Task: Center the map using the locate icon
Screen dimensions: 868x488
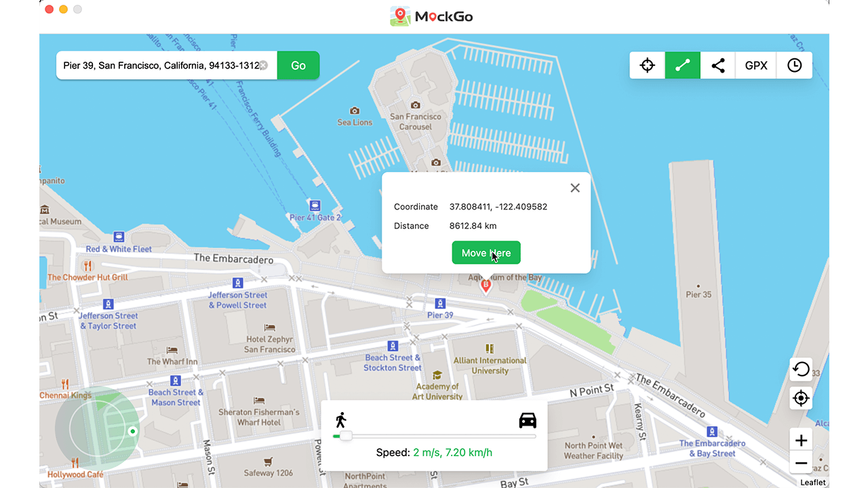Action: 801,399
